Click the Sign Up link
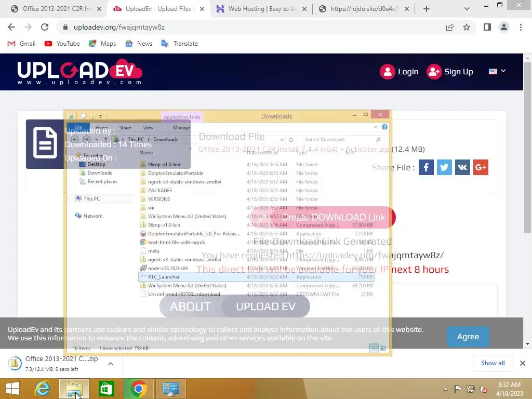Image resolution: width=532 pixels, height=399 pixels. tap(450, 72)
